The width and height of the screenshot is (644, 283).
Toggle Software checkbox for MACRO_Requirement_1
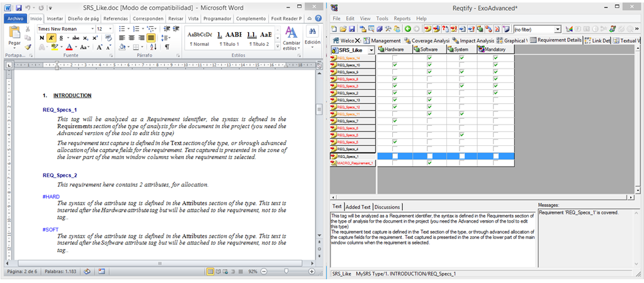[x=429, y=163]
